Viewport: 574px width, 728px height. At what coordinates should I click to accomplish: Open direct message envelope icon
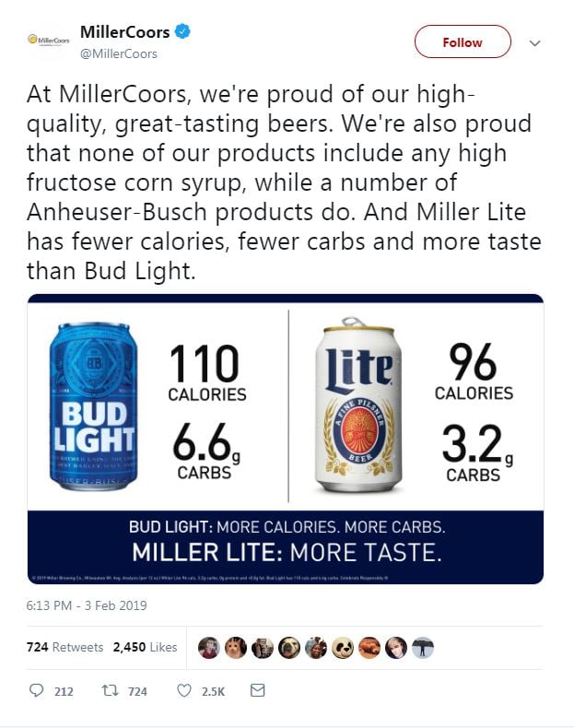point(258,691)
